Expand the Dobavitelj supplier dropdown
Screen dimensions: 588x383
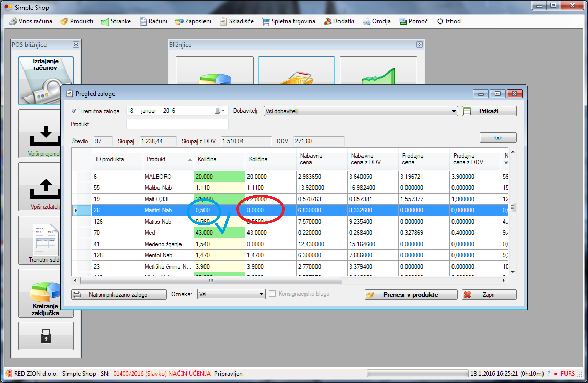(x=454, y=111)
